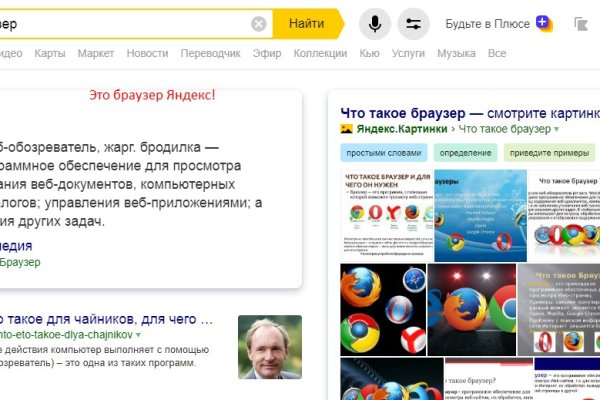Clear the search field with the X icon
This screenshot has width=600, height=400.
pyautogui.click(x=259, y=24)
